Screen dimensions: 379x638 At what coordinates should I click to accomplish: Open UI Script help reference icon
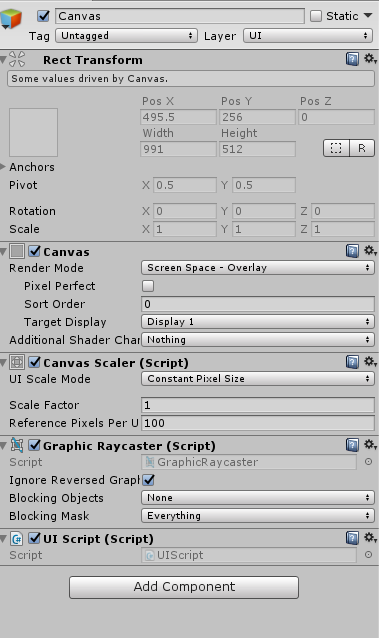tap(352, 538)
